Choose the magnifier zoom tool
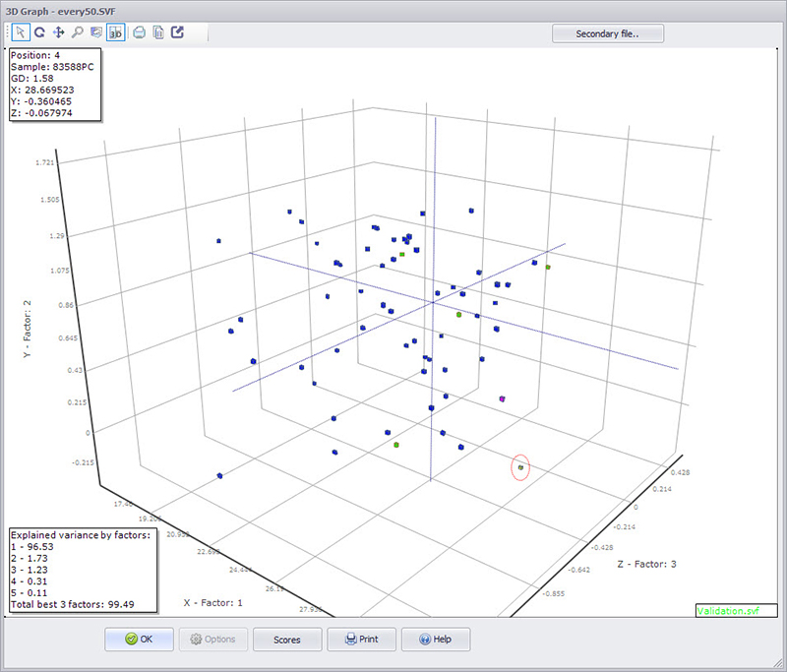 click(x=77, y=32)
